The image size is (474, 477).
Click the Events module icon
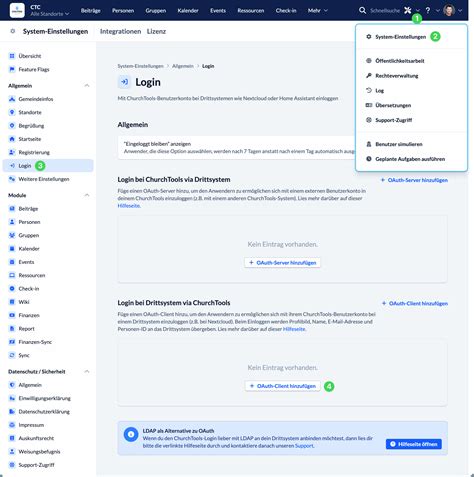coord(12,262)
